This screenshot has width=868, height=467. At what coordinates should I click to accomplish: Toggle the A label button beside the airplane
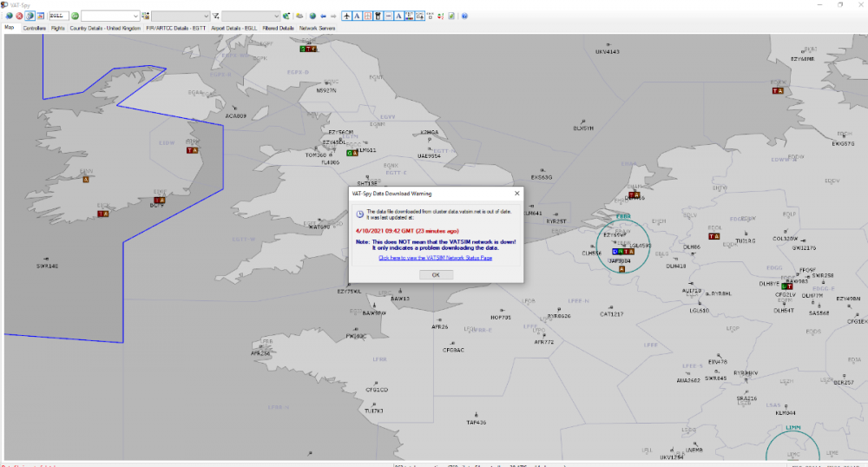[x=357, y=16]
